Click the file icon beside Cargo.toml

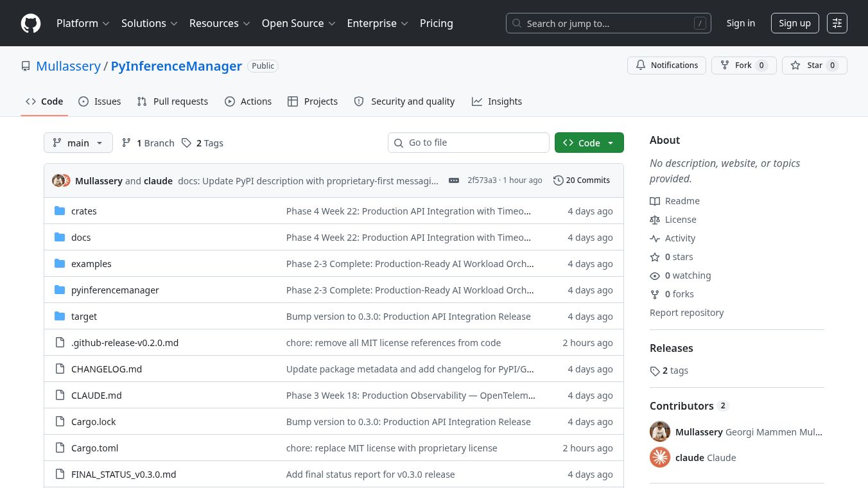point(60,448)
